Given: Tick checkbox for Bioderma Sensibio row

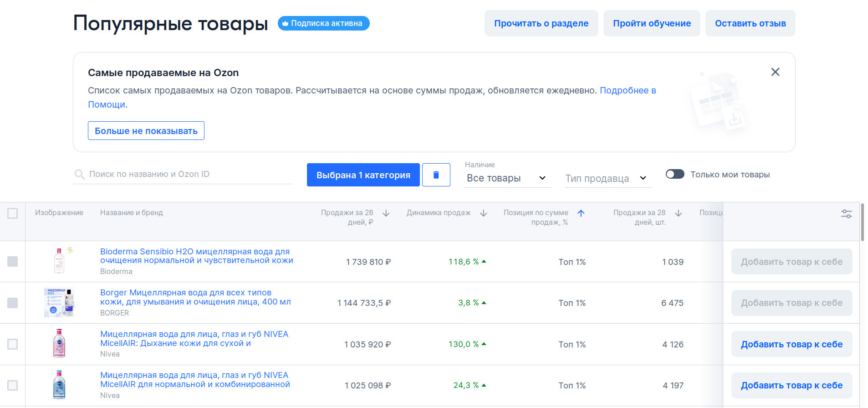Looking at the screenshot, I should [13, 261].
